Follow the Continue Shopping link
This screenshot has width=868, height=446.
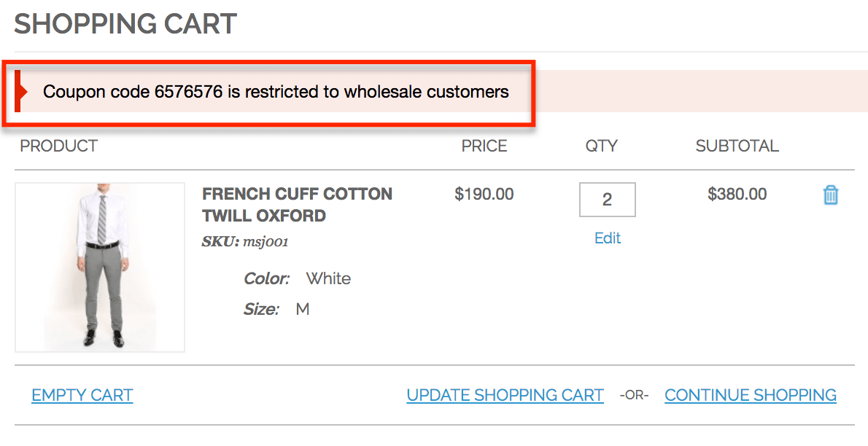click(750, 395)
